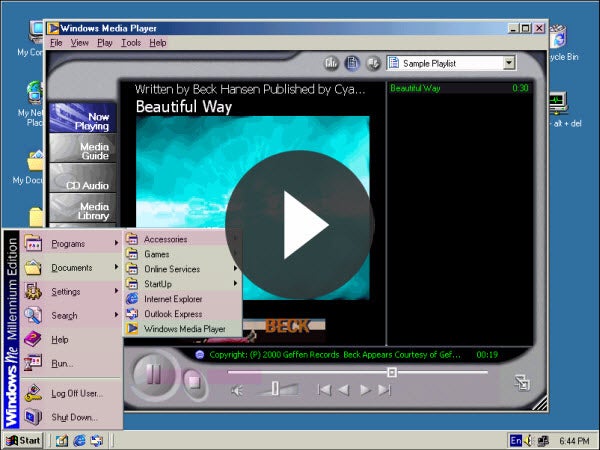Open the Play menu in the menu bar
Image resolution: width=600 pixels, height=450 pixels.
pos(105,43)
